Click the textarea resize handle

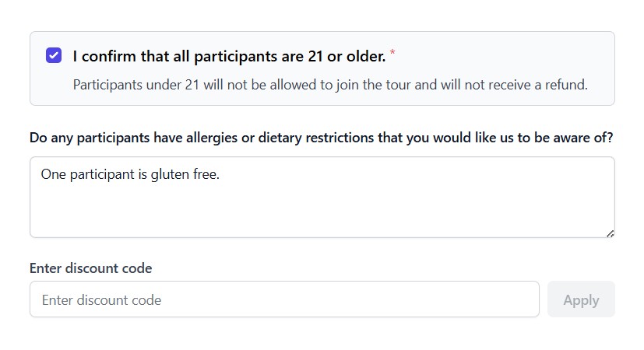click(x=610, y=233)
